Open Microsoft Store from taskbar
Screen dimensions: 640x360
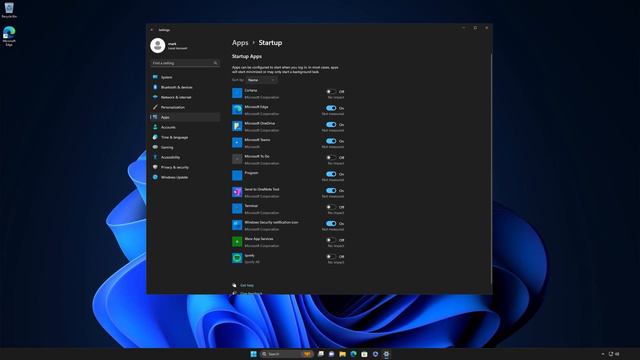point(364,354)
